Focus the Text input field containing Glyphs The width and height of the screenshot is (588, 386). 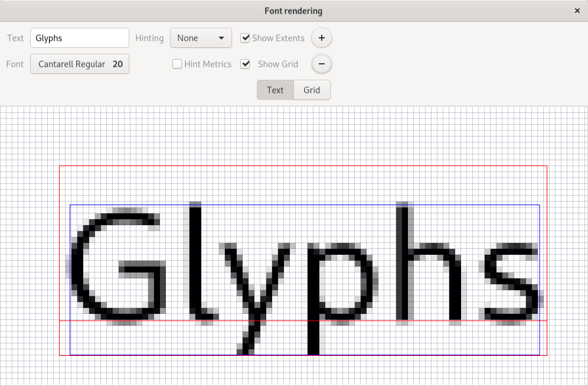(x=80, y=38)
